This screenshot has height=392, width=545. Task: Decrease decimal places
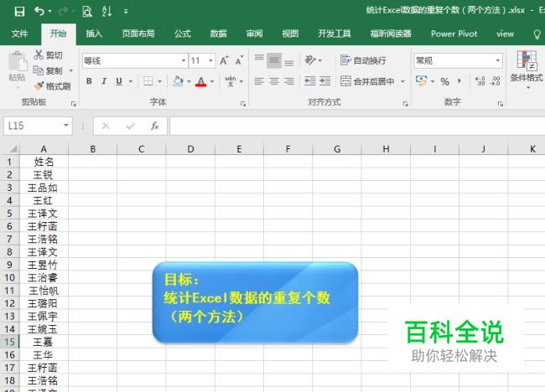pyautogui.click(x=496, y=81)
